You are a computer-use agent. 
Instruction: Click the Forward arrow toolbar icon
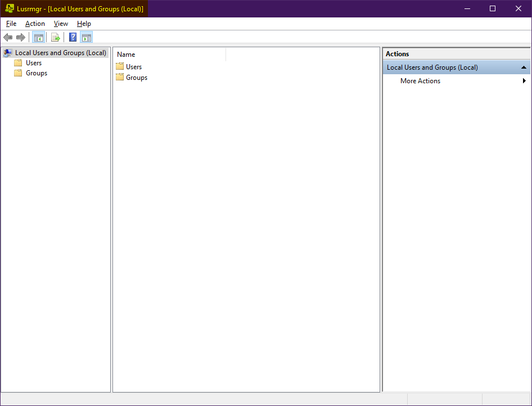[21, 38]
